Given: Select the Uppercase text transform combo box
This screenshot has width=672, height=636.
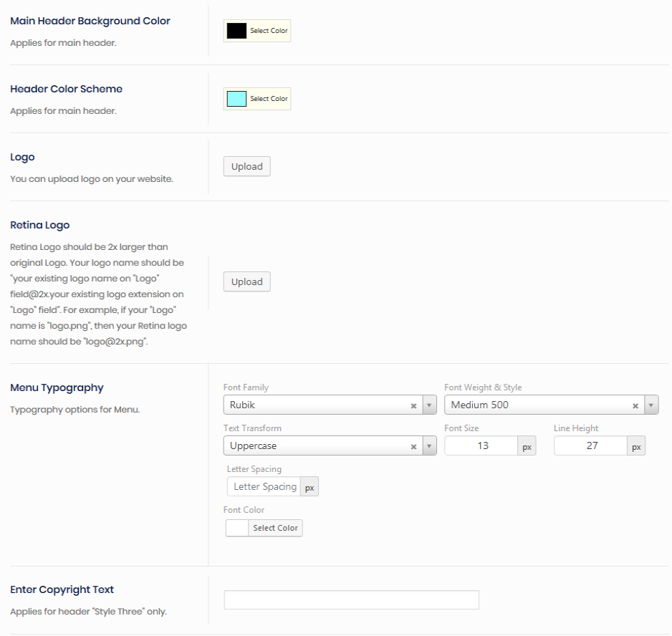Looking at the screenshot, I should [x=315, y=446].
